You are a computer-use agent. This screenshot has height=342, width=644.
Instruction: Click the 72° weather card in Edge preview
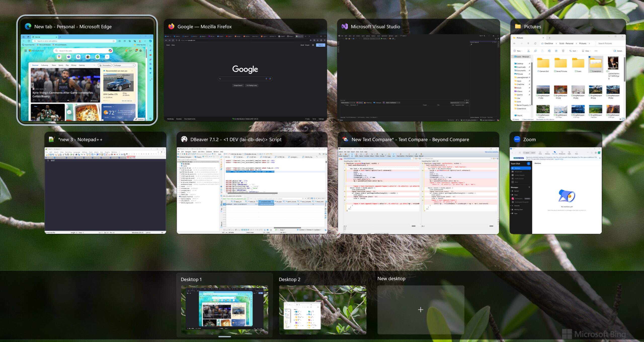click(x=118, y=112)
